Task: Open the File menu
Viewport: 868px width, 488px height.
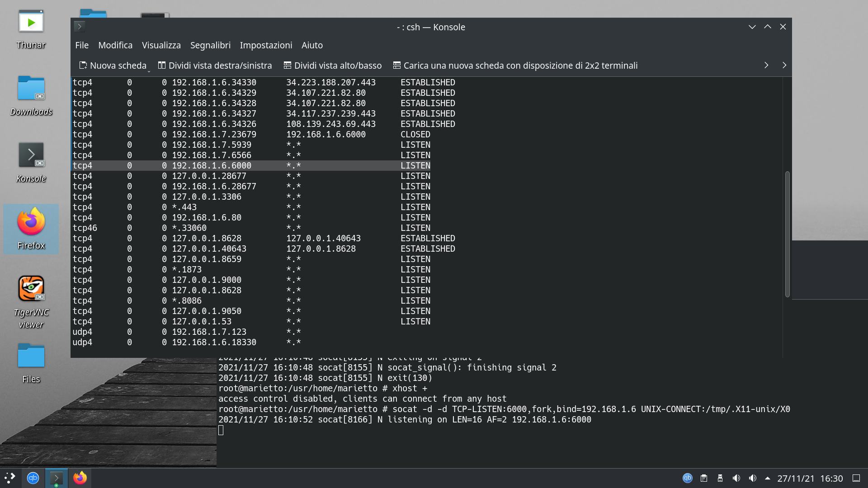Action: (x=82, y=45)
